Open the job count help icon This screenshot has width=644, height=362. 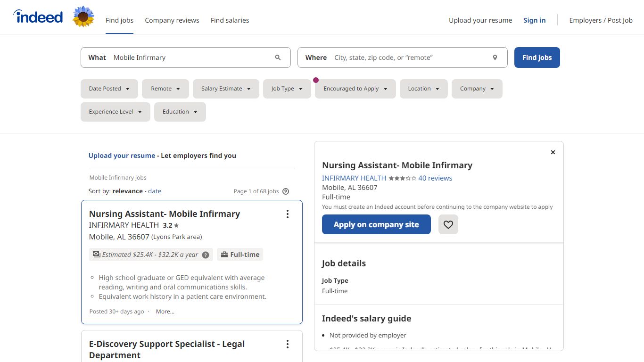(286, 191)
